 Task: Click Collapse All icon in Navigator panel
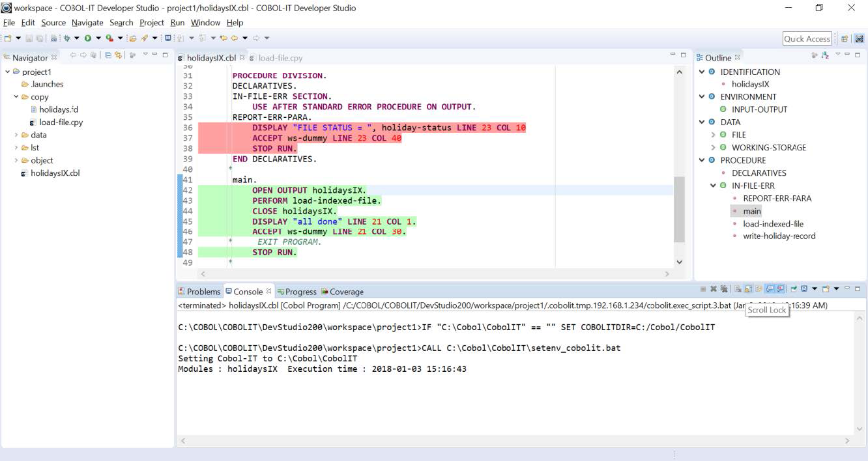tap(108, 56)
